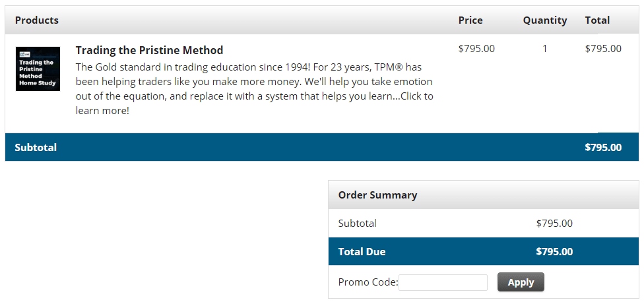This screenshot has height=308, width=644.
Task: Click the Order Summary heading
Action: 377,195
